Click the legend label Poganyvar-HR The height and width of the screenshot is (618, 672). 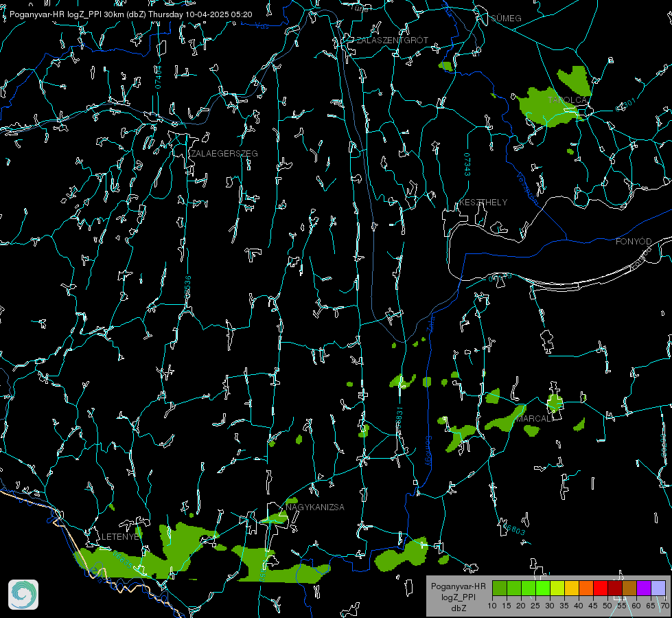click(458, 586)
